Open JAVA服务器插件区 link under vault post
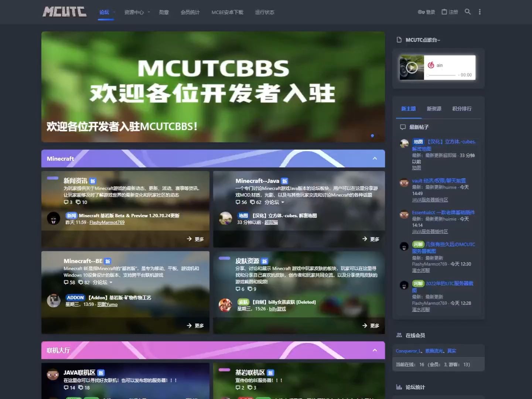 tap(430, 200)
